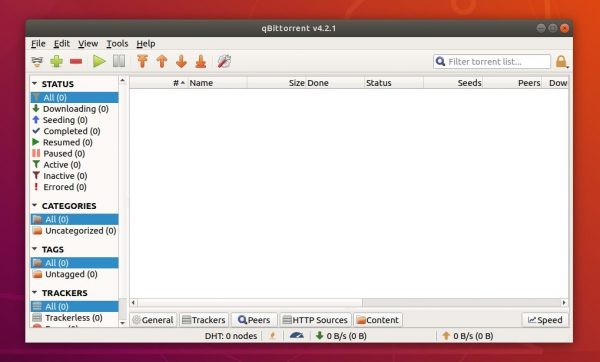Move torrent to bottom of queue icon
600x362 pixels.
tap(201, 61)
